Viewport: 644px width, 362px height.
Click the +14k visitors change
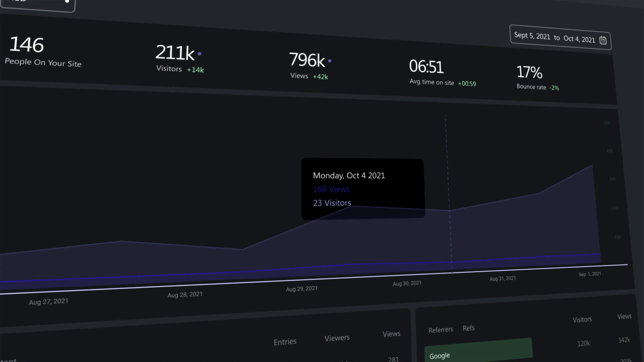(x=195, y=70)
